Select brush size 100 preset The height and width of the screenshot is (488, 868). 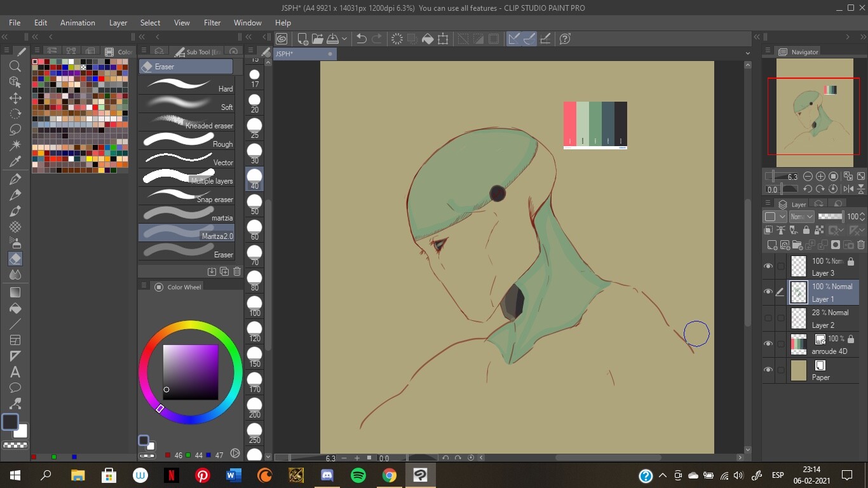[255, 306]
